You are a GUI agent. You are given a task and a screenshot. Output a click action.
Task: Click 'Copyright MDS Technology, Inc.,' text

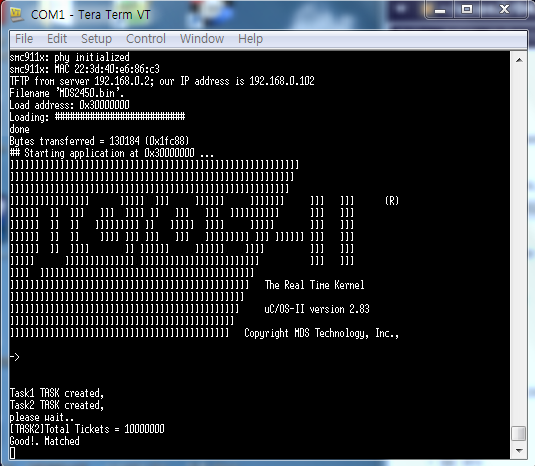click(321, 333)
